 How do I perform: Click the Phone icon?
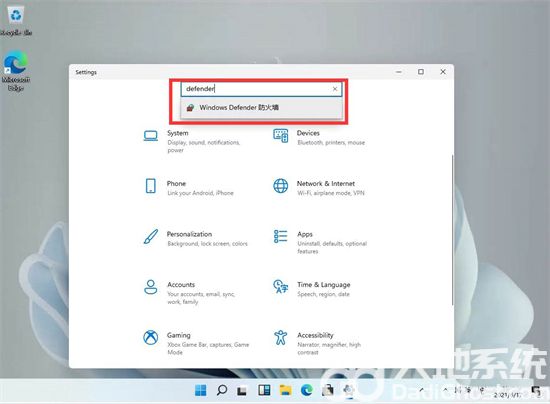coord(150,186)
